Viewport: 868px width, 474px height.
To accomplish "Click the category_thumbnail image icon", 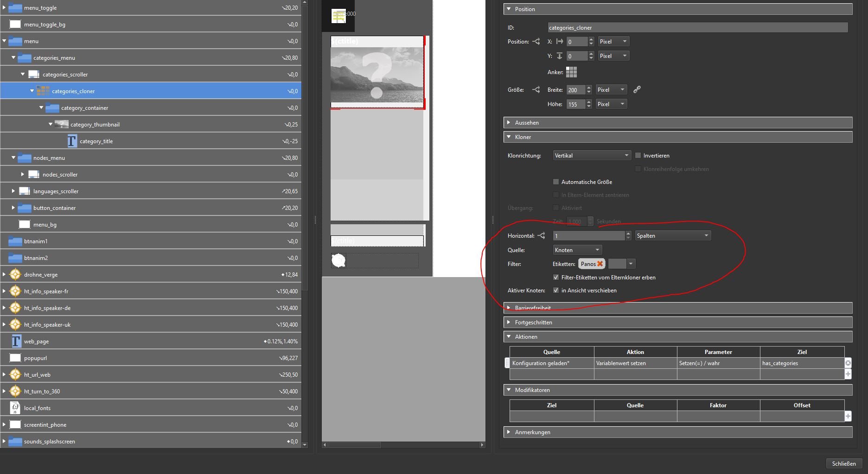I will [61, 124].
